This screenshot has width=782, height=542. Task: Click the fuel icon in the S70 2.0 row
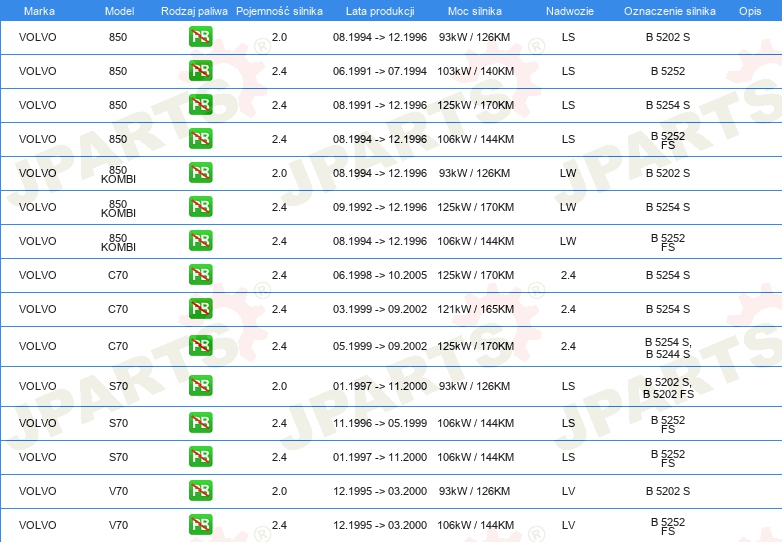pyautogui.click(x=200, y=385)
